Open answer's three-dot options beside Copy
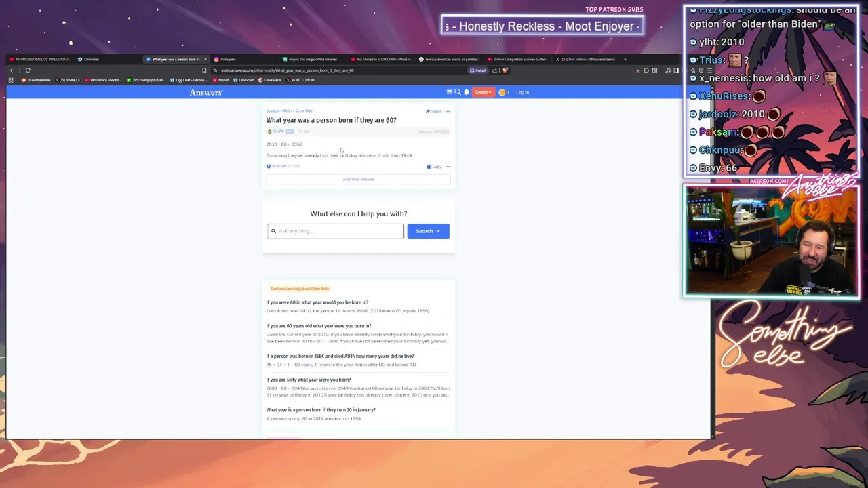 tap(447, 167)
